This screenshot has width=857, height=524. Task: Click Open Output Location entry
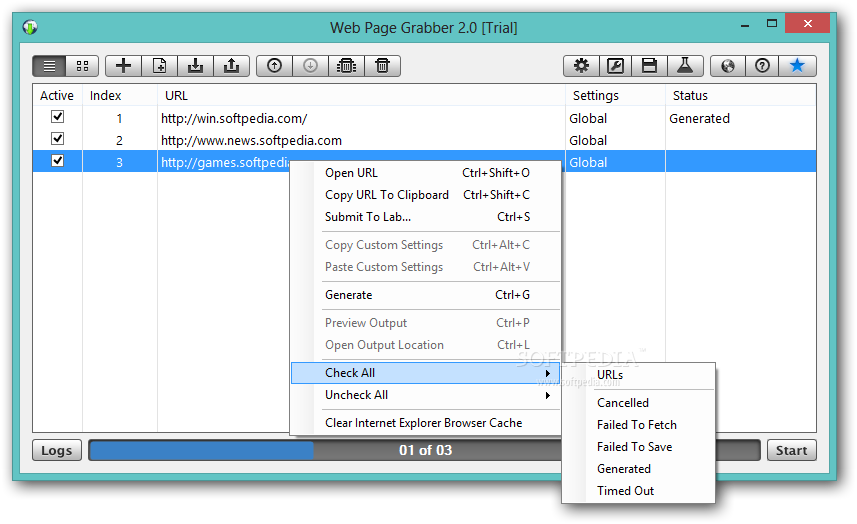(x=426, y=345)
